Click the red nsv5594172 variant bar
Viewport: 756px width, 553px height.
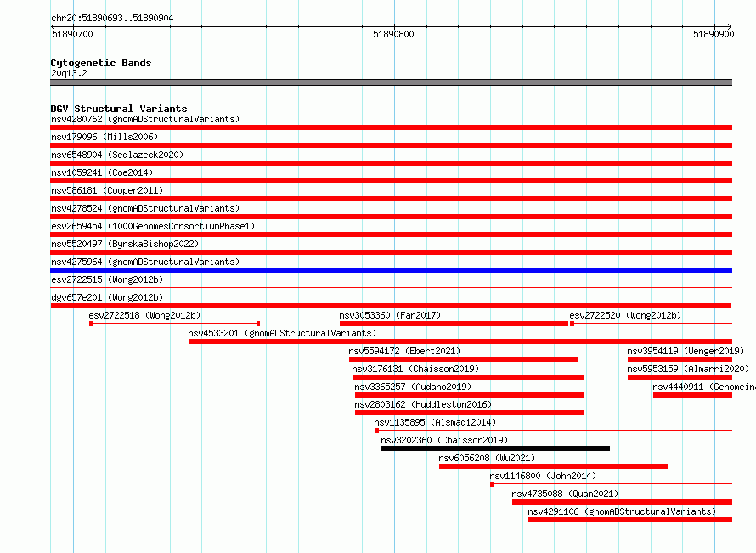click(x=463, y=359)
